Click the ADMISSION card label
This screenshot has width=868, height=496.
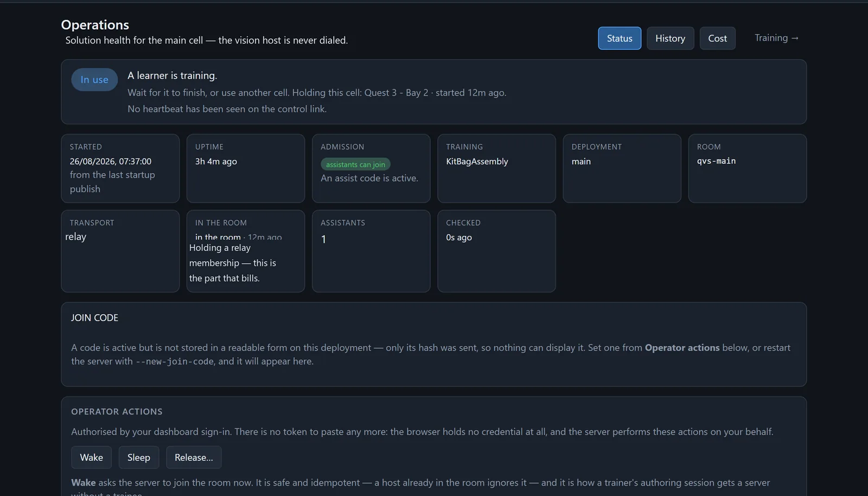coord(342,147)
